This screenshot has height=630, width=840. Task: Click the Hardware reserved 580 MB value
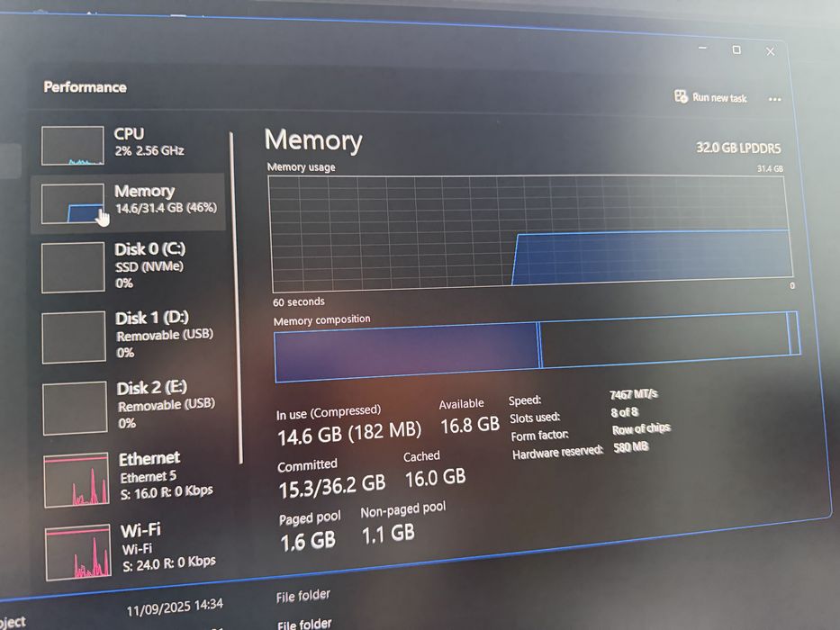coord(631,446)
